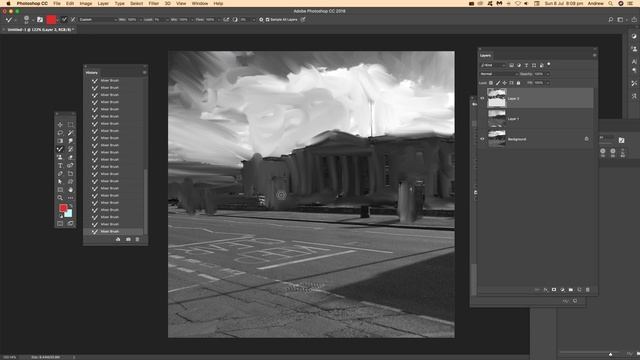Switch to the Layers tab

[x=486, y=56]
